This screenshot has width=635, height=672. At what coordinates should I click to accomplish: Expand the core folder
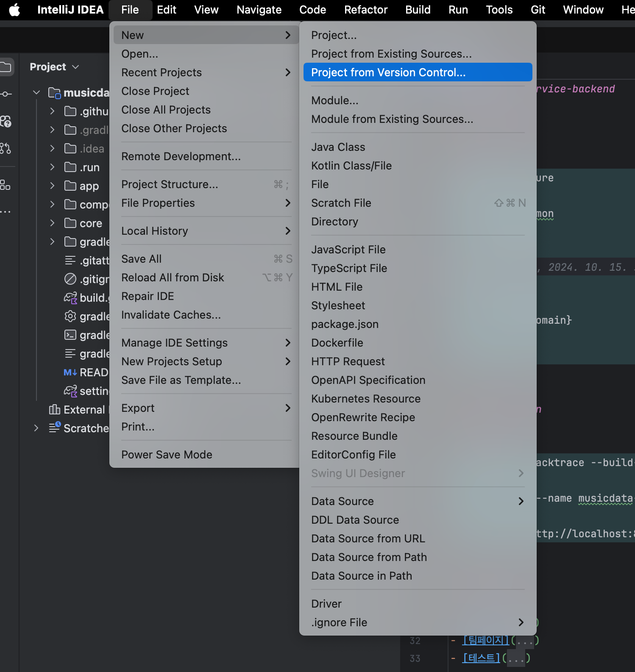[52, 223]
